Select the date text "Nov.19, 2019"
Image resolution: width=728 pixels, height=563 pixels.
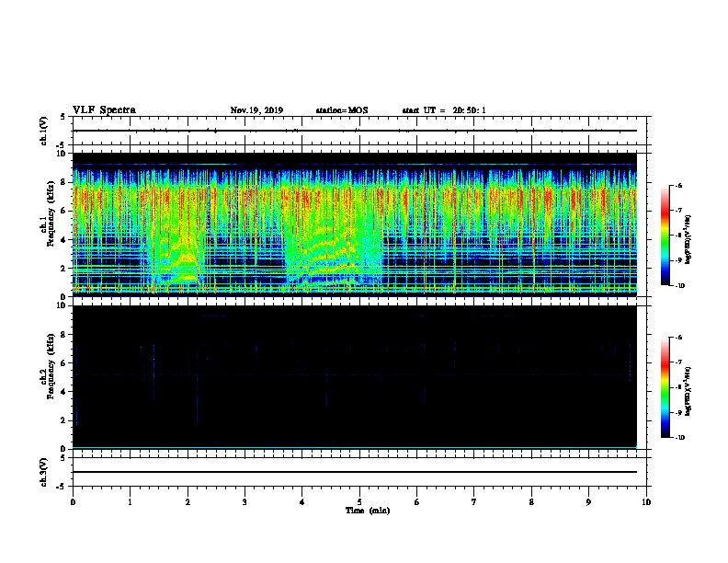(256, 110)
